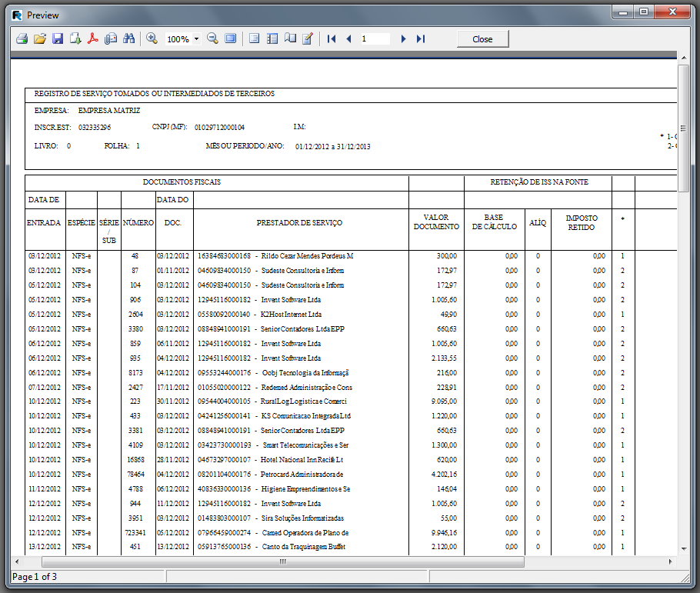The height and width of the screenshot is (593, 700).
Task: Zoom in with the magnifier plus icon
Action: [152, 39]
